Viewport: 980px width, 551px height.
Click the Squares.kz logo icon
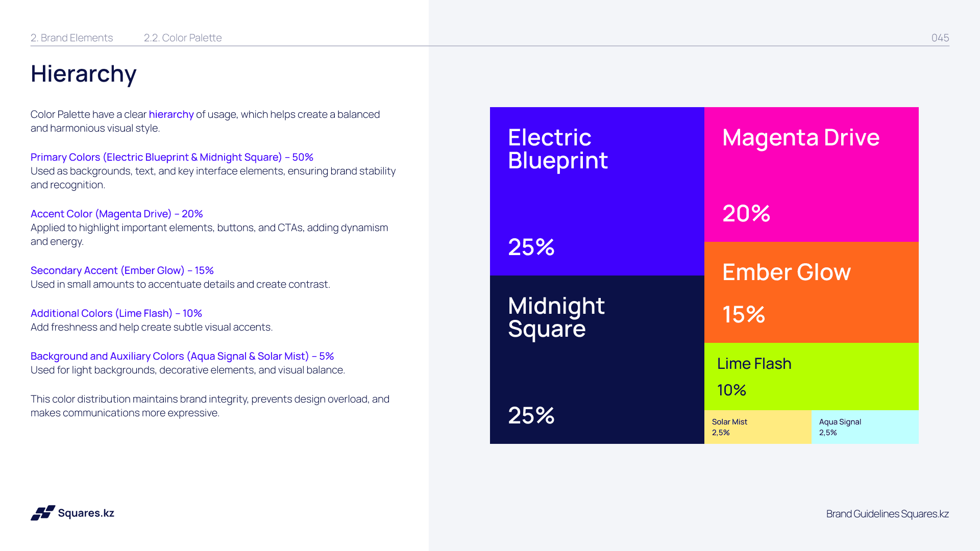[43, 513]
